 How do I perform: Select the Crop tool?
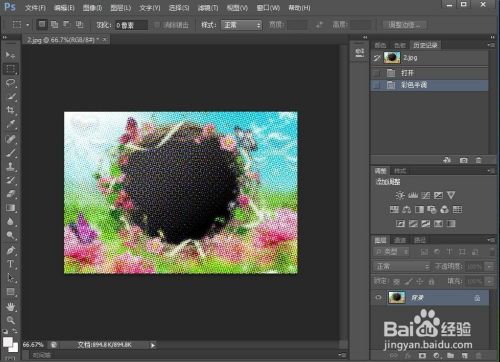pyautogui.click(x=10, y=110)
